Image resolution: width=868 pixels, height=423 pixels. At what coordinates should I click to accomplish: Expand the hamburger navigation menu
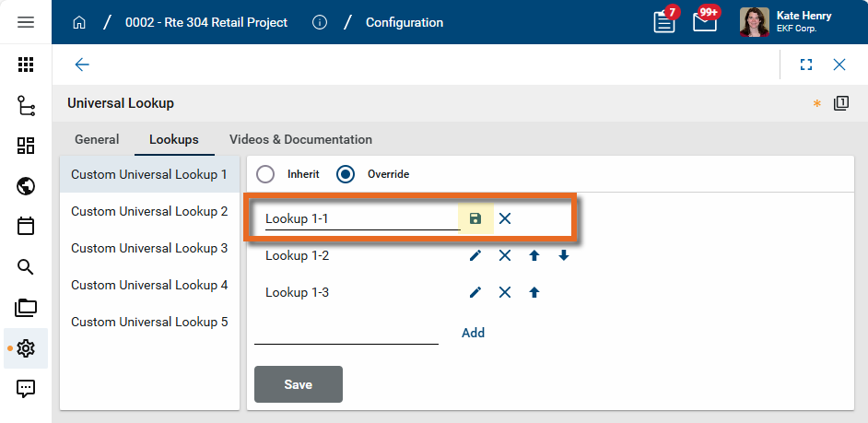click(x=26, y=22)
